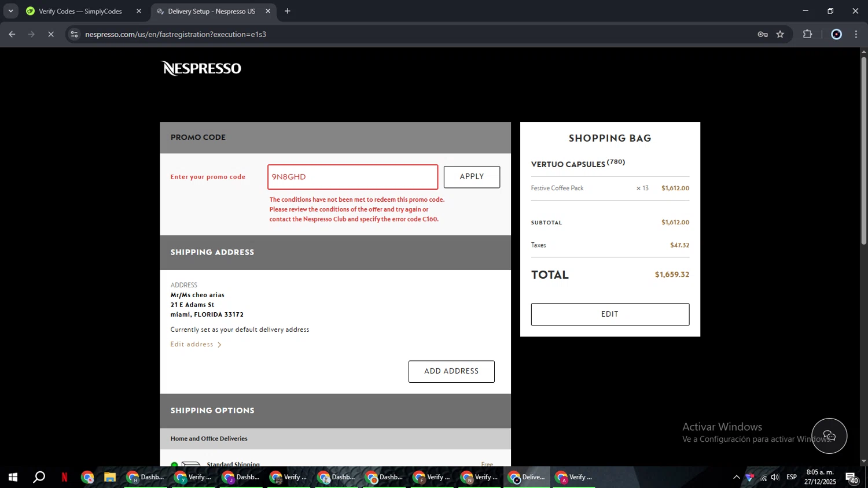
Task: Open Windows taskbar search
Action: 39,477
